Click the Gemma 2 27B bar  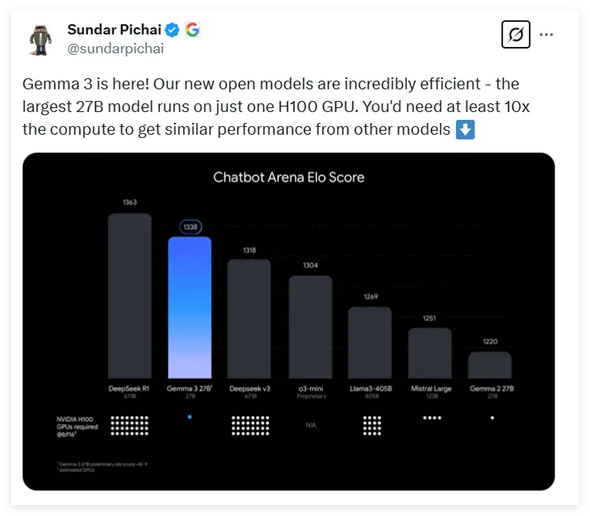pyautogui.click(x=490, y=365)
